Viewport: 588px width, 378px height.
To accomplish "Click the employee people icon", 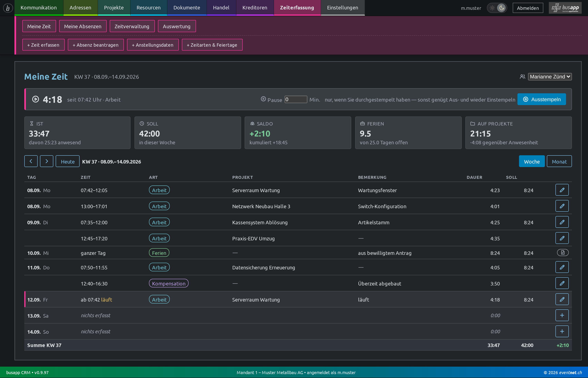I will 522,77.
